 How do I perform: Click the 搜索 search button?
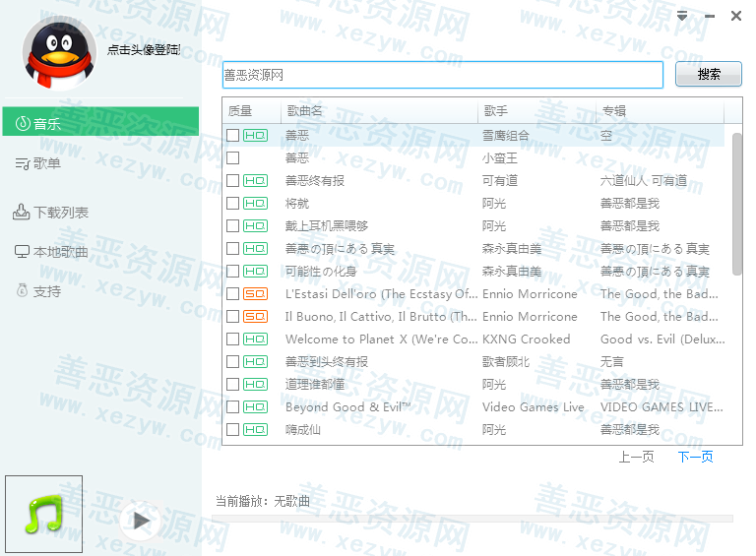tap(708, 74)
